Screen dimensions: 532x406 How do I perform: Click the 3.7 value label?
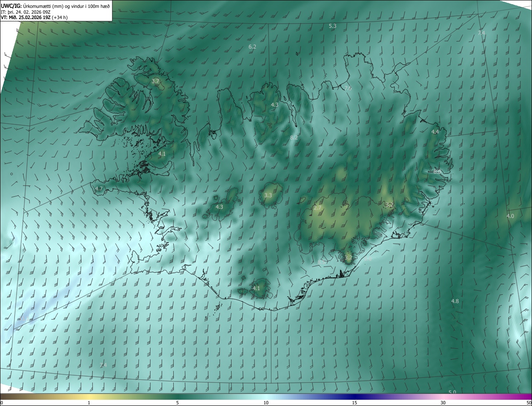pos(155,81)
